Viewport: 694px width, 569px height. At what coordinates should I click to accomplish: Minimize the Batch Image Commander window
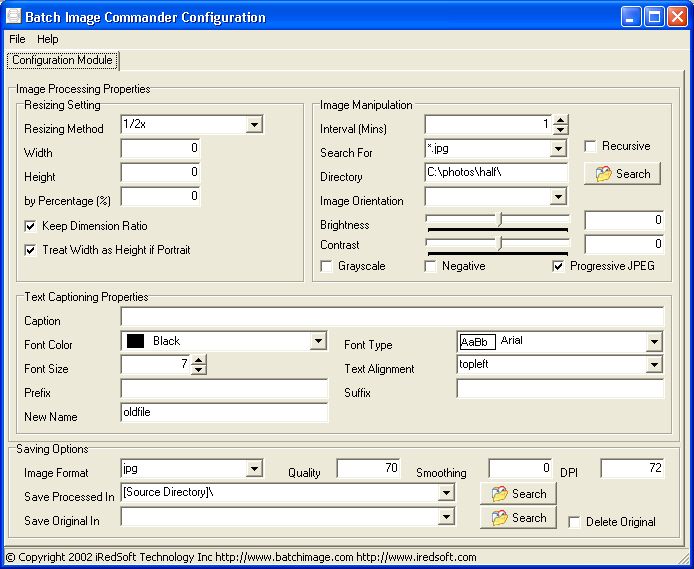point(631,17)
